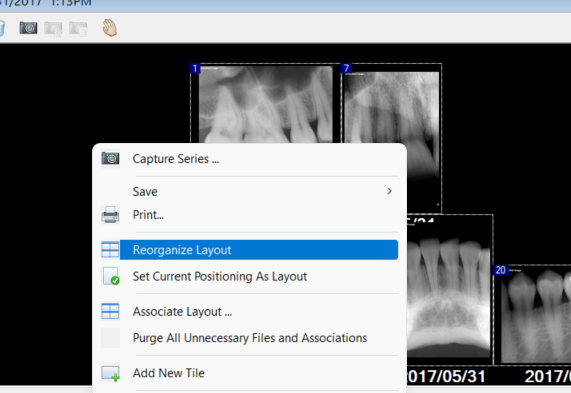The image size is (571, 393).
Task: Click the tile number badge 1
Action: point(195,68)
